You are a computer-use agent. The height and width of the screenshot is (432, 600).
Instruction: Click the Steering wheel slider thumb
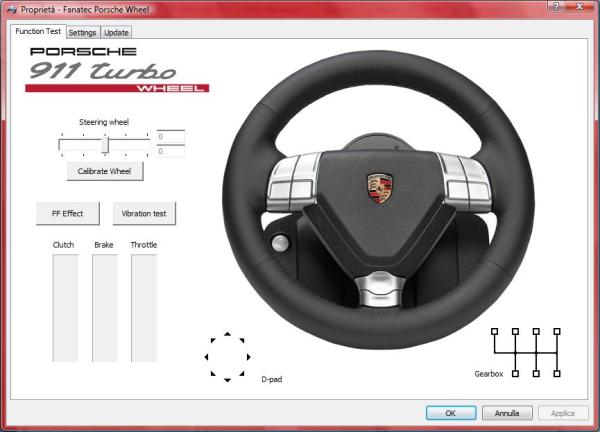pos(105,145)
